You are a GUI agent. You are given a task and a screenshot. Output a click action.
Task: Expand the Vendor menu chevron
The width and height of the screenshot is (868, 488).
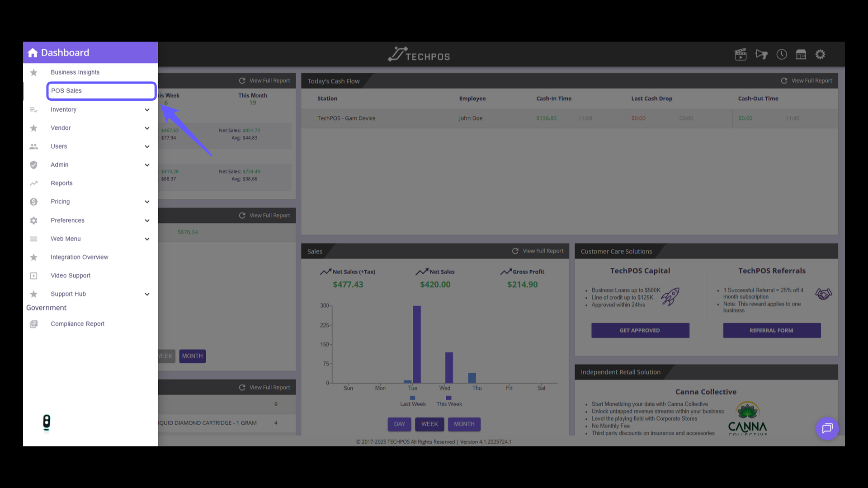click(x=147, y=128)
